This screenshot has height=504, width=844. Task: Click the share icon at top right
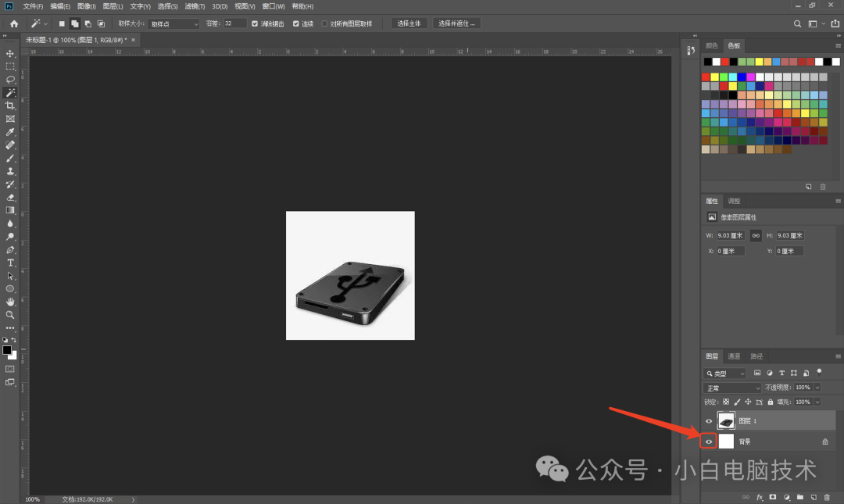tap(835, 23)
